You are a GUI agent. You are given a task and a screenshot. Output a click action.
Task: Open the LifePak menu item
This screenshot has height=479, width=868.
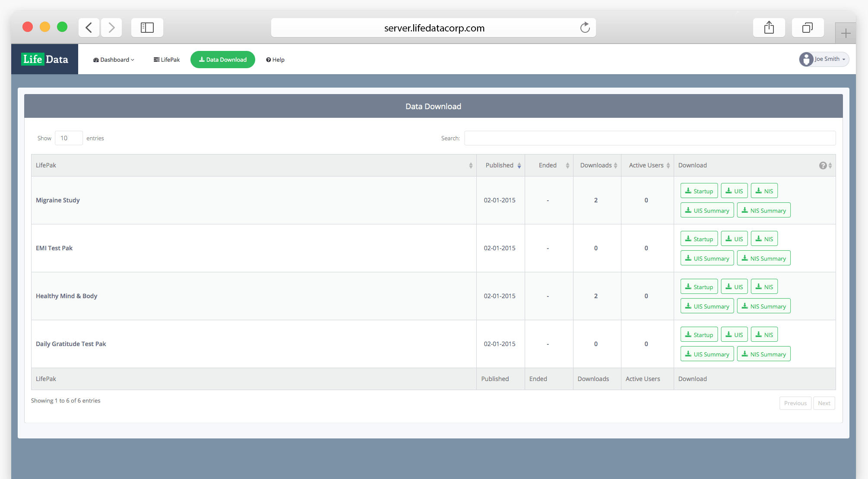[x=167, y=60]
